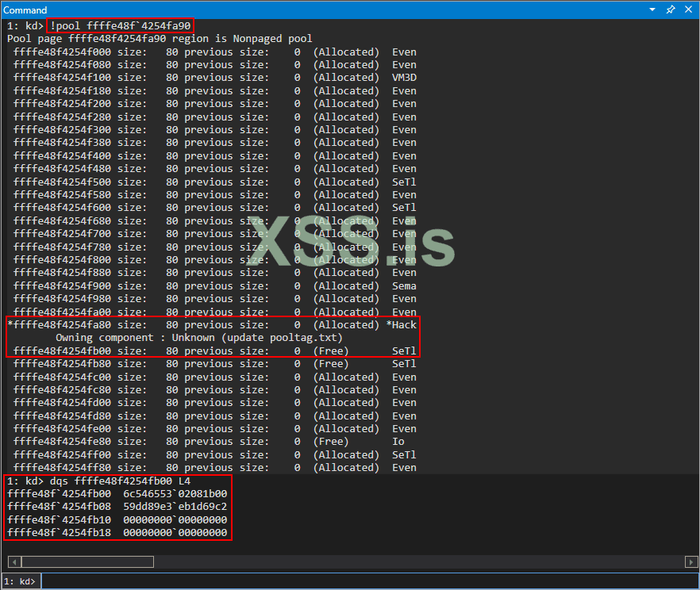Click address ffffe48f`4254fb18 in dqs output
700x590 pixels.
point(59,533)
